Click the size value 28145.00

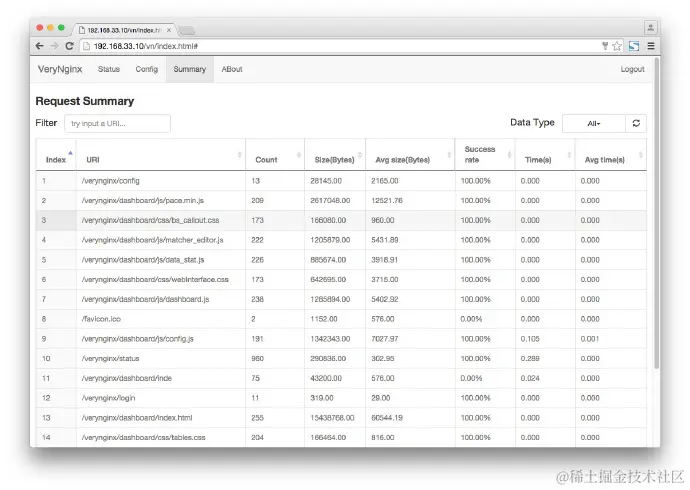pos(326,181)
